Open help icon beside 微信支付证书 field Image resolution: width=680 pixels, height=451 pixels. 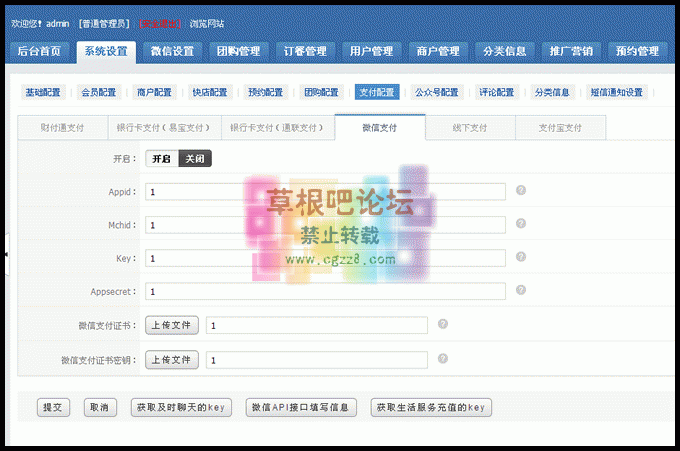443,324
